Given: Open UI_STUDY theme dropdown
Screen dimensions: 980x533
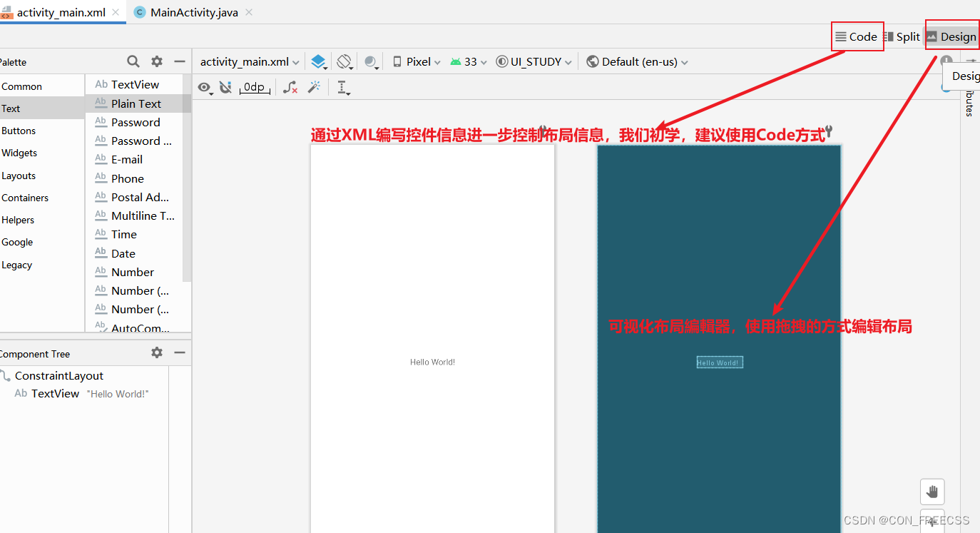Looking at the screenshot, I should click(x=534, y=62).
